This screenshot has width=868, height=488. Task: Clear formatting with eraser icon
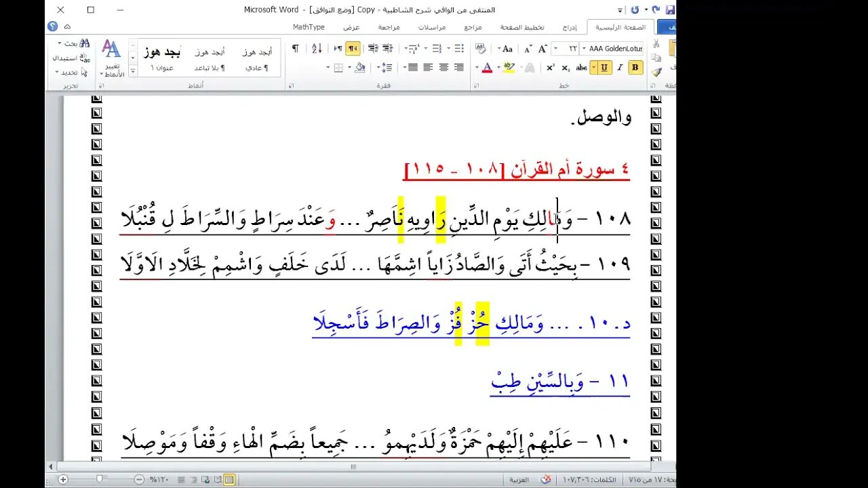point(480,48)
